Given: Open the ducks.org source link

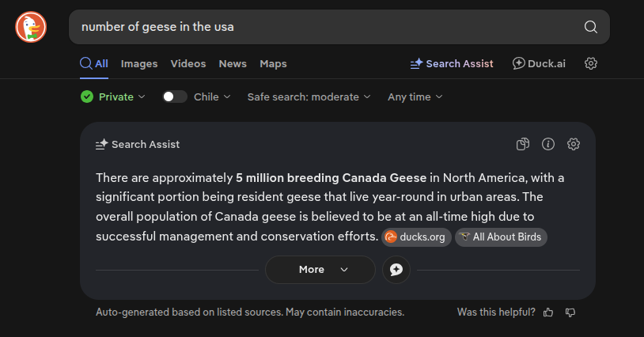Looking at the screenshot, I should (416, 237).
